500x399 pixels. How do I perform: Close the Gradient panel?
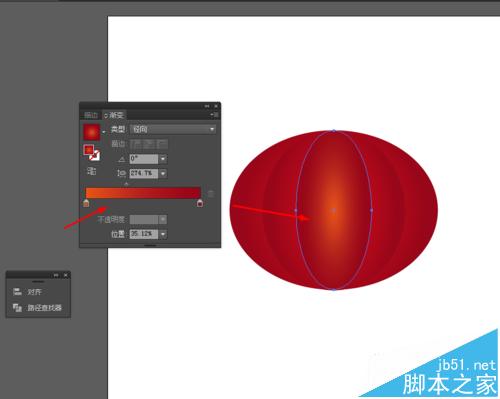point(216,106)
